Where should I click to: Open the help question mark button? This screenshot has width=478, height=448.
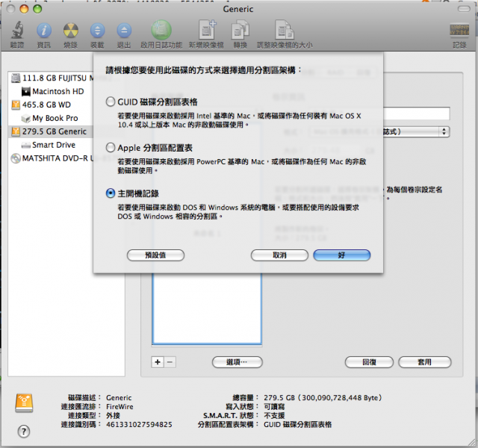pyautogui.click(x=24, y=432)
